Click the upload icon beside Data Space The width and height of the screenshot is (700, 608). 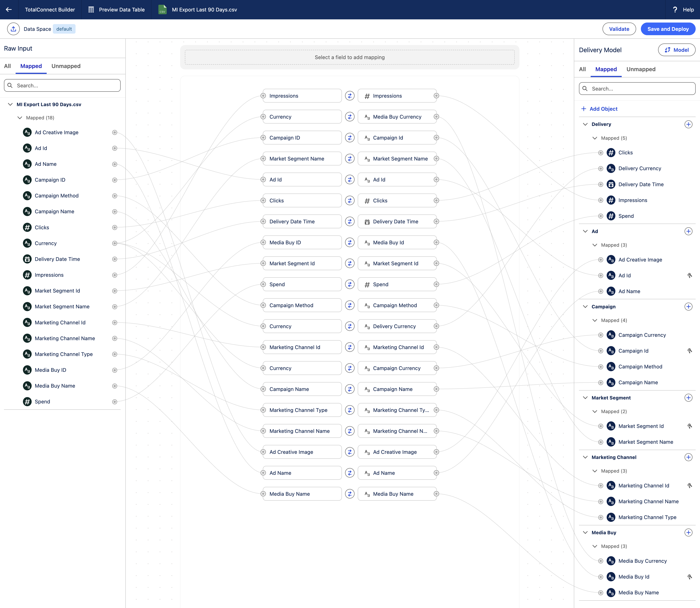tap(14, 29)
